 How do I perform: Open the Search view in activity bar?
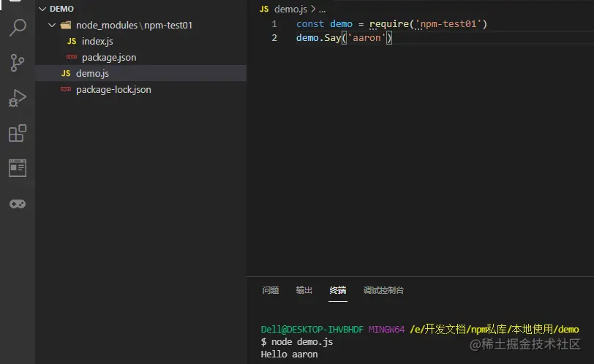point(18,28)
